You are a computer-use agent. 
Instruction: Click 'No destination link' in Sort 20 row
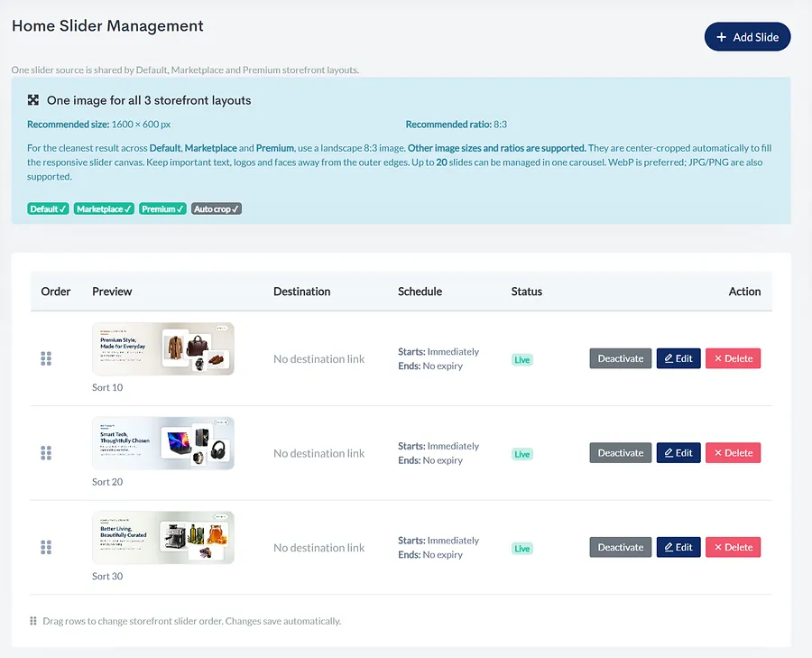pos(319,453)
